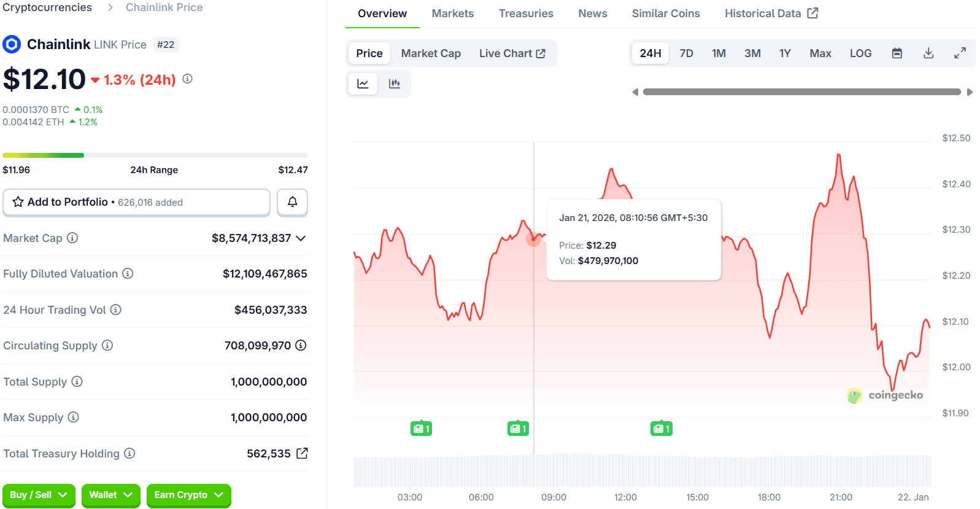Go to the Markets tab

pos(452,14)
